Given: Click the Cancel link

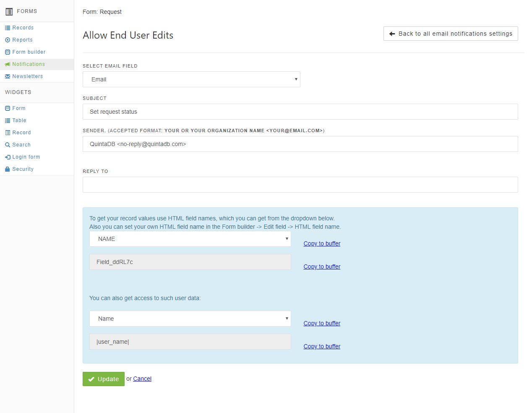Looking at the screenshot, I should click(x=142, y=379).
